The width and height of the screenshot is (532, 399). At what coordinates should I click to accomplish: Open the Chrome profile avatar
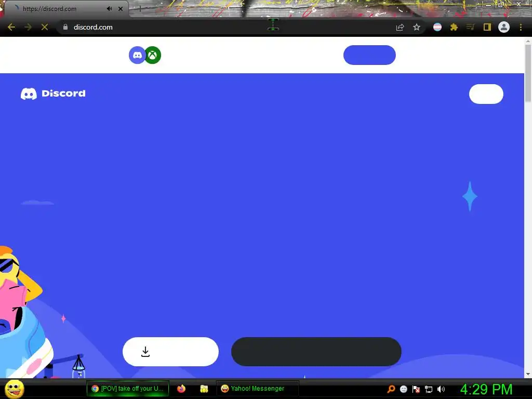coord(504,27)
